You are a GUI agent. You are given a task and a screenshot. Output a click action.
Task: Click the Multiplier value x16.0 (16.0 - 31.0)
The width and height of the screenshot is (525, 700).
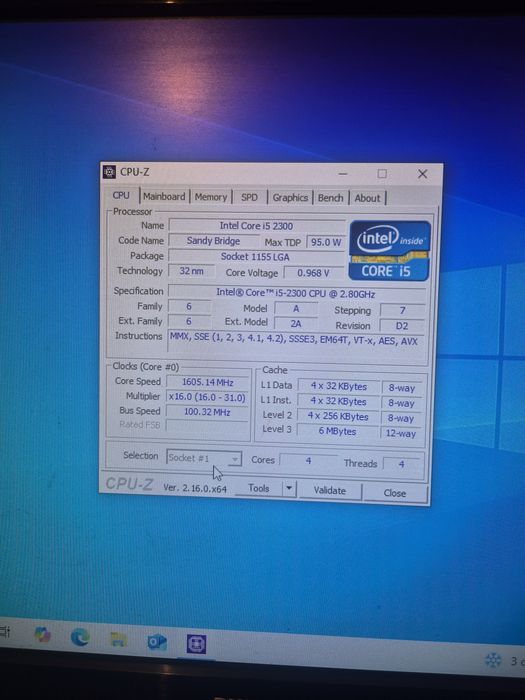[207, 397]
